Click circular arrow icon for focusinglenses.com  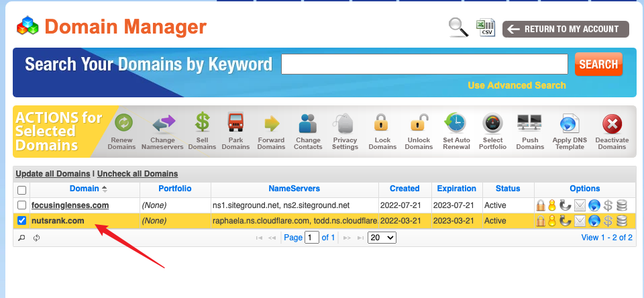pos(566,205)
